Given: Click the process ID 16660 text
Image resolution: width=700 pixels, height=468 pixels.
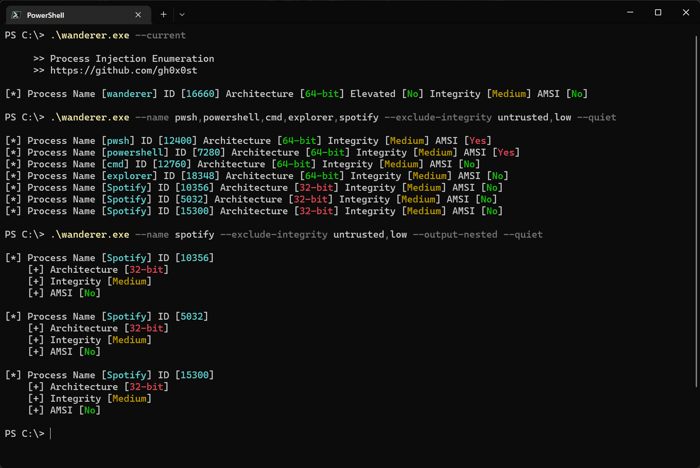Looking at the screenshot, I should [x=200, y=94].
